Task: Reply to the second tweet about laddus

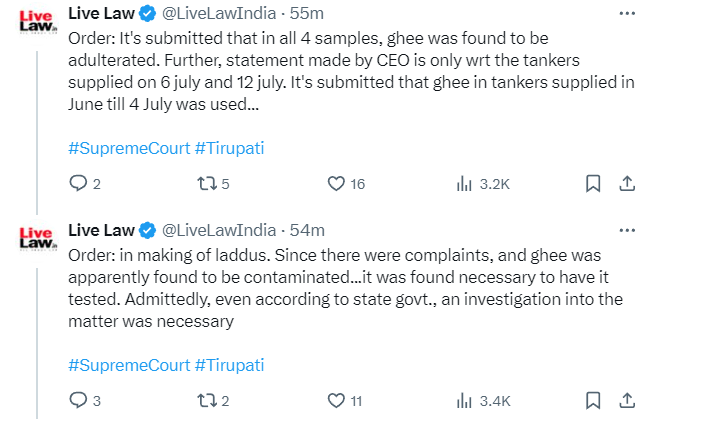Action: [x=79, y=401]
